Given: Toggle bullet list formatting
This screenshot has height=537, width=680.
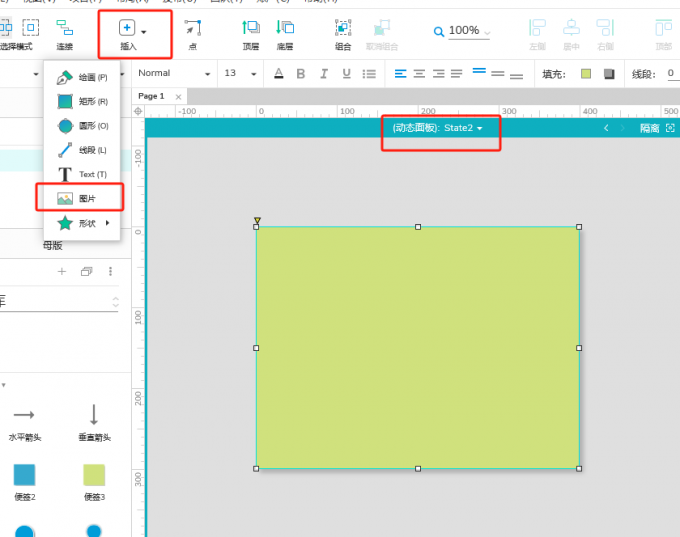Looking at the screenshot, I should (x=369, y=74).
